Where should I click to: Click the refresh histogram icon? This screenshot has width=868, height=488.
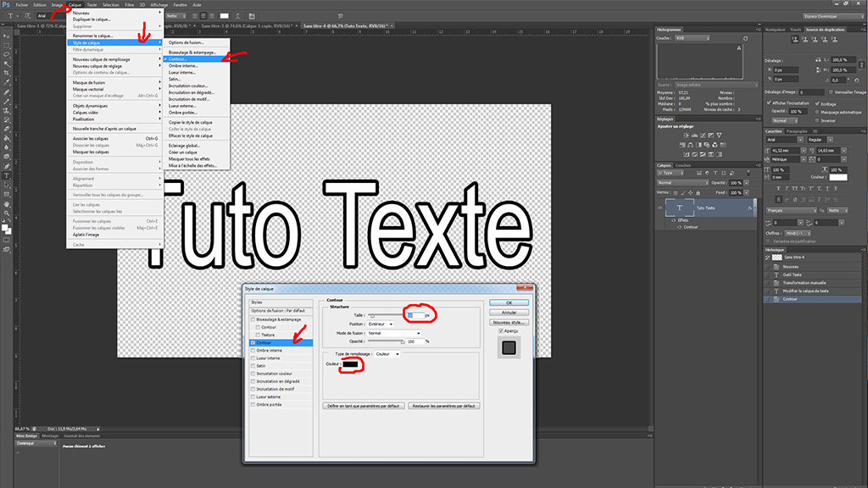pos(745,38)
